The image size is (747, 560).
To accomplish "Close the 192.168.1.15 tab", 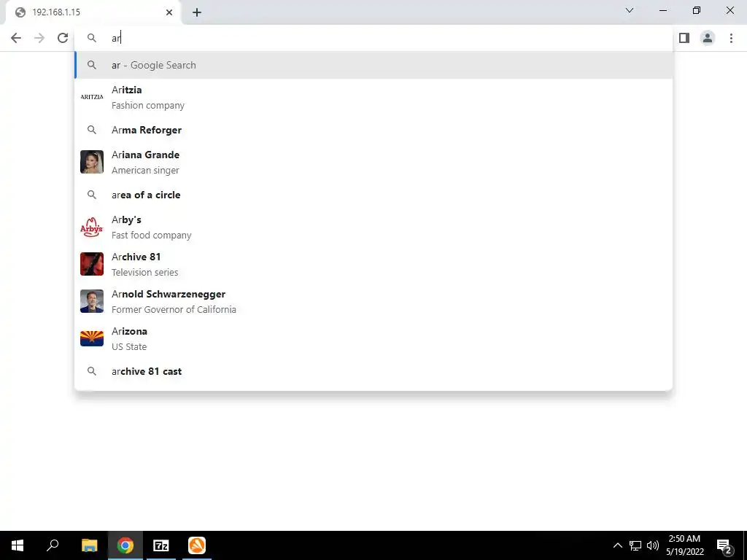I will pos(169,12).
